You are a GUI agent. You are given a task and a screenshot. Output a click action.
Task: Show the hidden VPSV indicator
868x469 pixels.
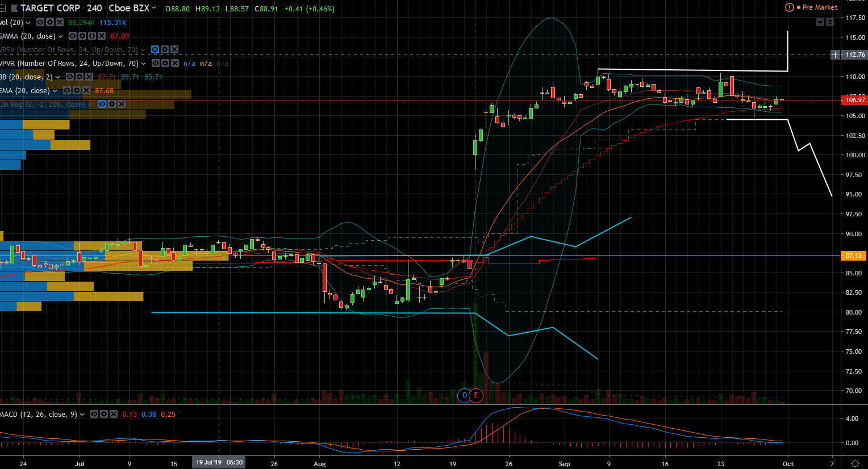[x=155, y=50]
